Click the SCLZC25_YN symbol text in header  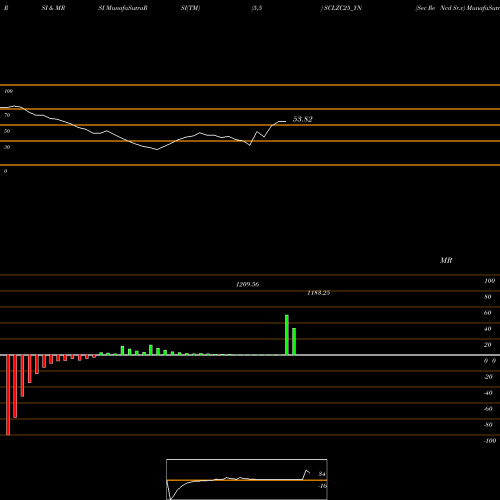point(343,8)
